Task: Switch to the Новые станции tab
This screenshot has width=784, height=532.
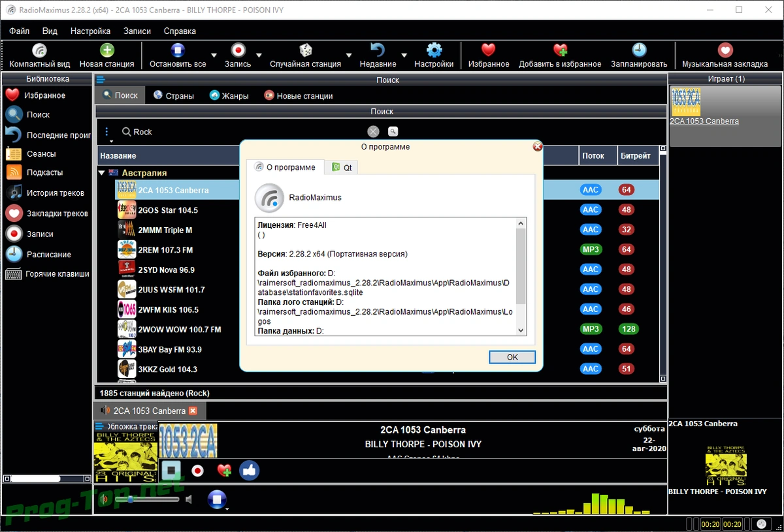Action: (299, 95)
